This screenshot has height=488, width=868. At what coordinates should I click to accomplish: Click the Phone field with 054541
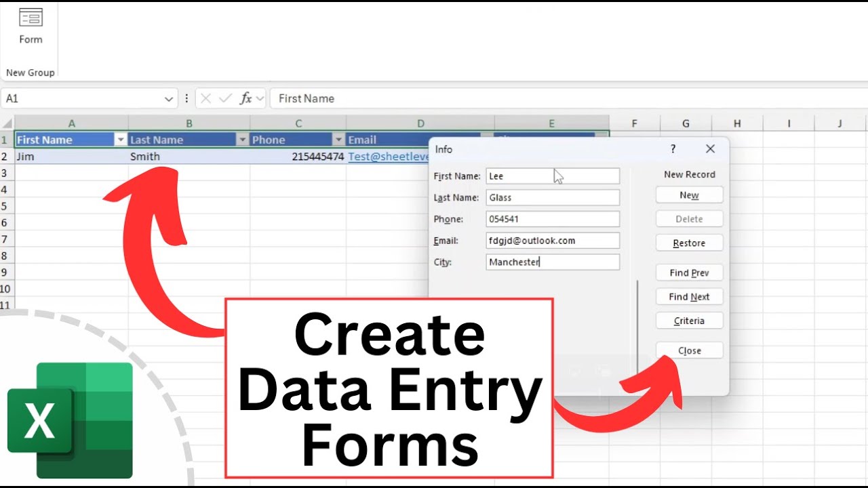553,219
